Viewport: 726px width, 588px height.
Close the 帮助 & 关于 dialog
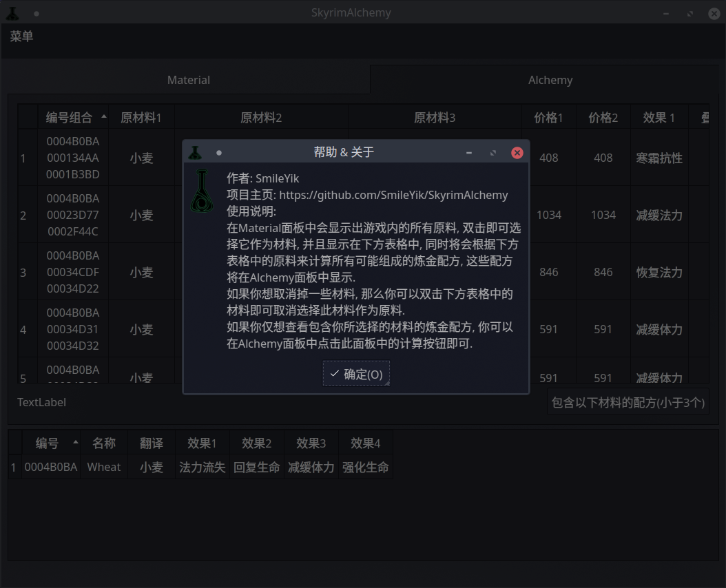517,153
